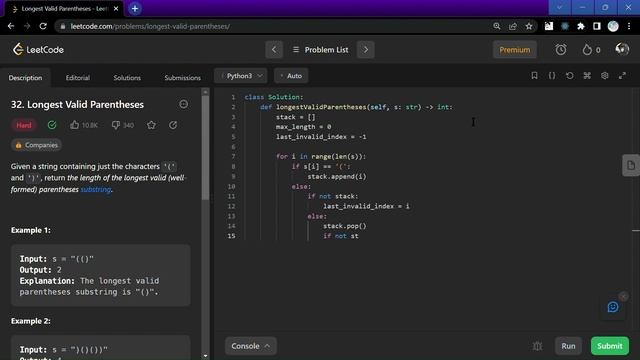Open the Companies tag
This screenshot has width=640, height=360.
click(x=36, y=145)
